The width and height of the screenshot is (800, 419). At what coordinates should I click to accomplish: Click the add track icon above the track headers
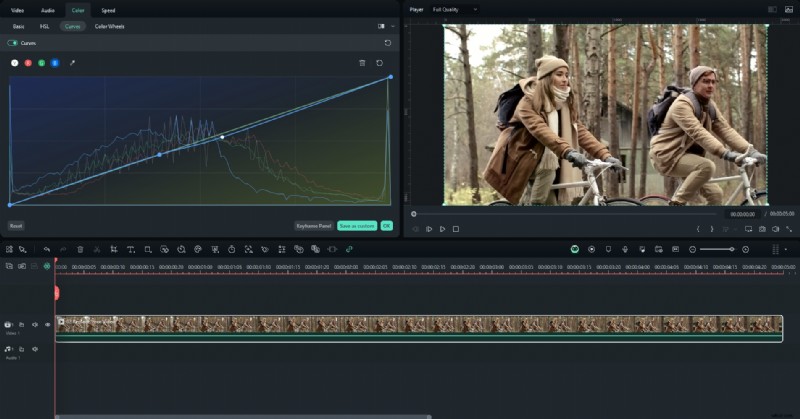pyautogui.click(x=9, y=266)
